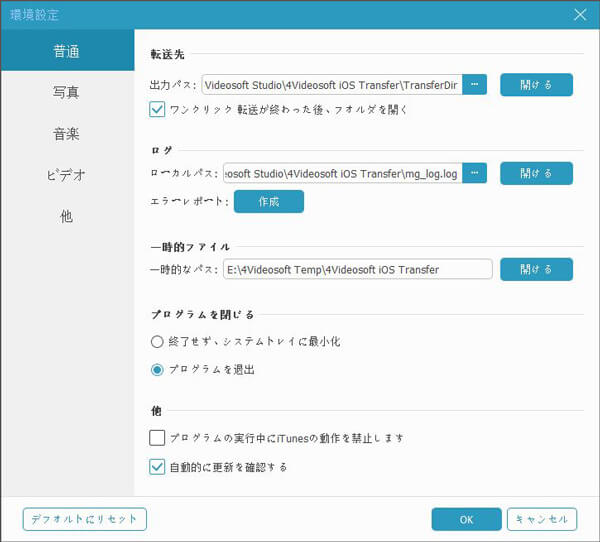Open the 音楽 settings tab
600x542 pixels.
[x=67, y=134]
